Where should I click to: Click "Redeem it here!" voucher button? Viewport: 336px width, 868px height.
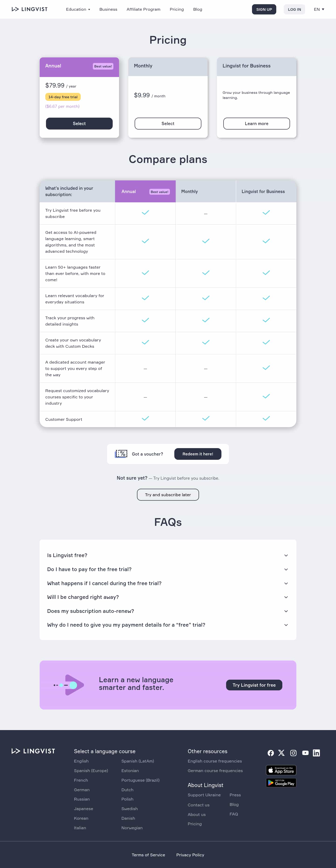click(x=197, y=454)
